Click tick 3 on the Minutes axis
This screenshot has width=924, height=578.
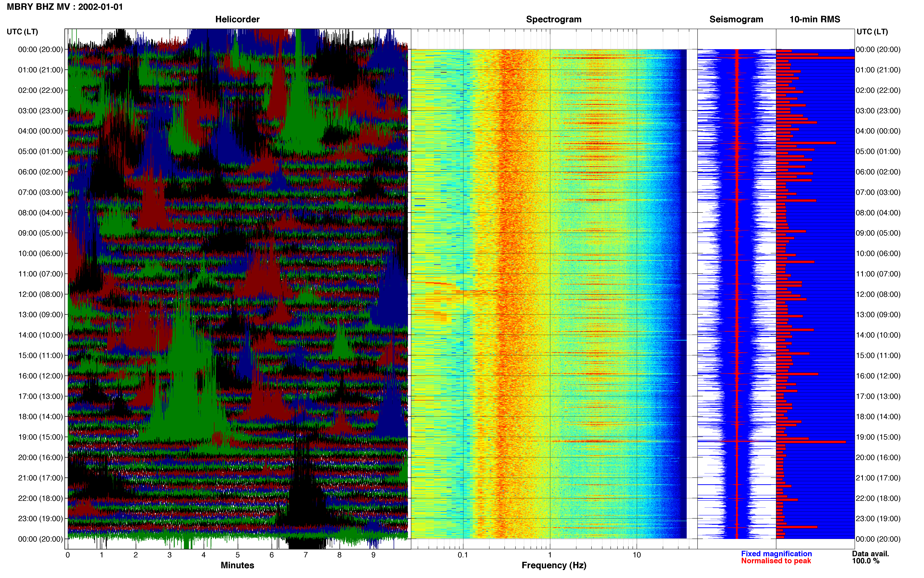[x=170, y=555]
